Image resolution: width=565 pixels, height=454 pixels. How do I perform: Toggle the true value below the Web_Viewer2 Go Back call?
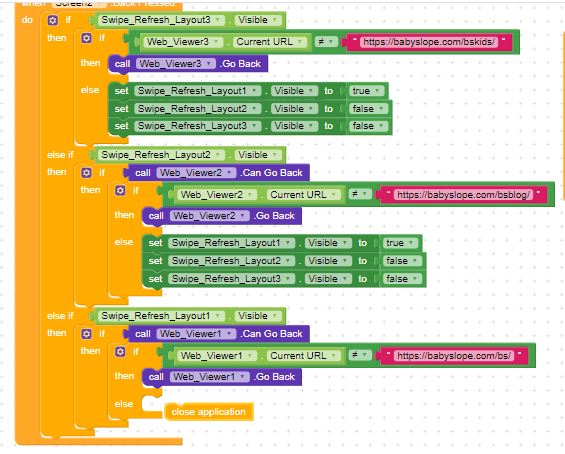(x=400, y=243)
